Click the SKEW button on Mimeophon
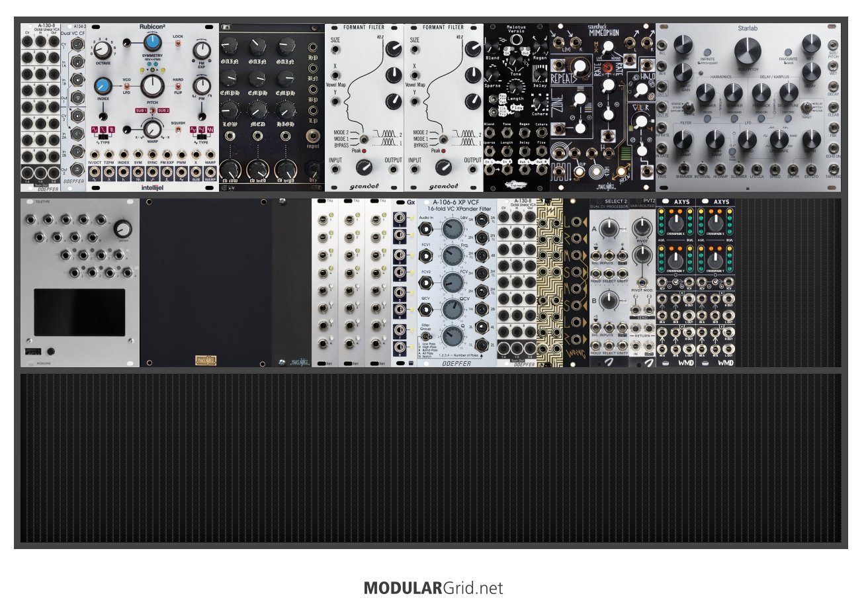The image size is (868, 602). pos(623,173)
